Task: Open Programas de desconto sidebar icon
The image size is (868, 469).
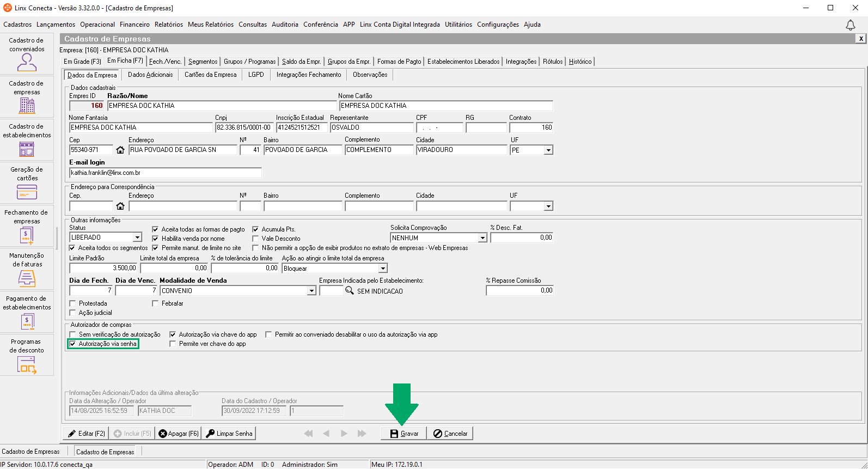Action: click(27, 365)
